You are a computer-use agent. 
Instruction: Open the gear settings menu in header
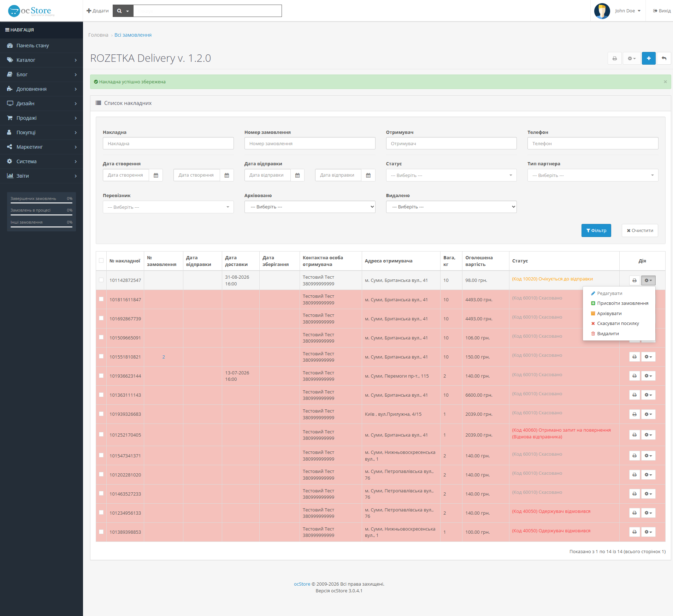631,58
